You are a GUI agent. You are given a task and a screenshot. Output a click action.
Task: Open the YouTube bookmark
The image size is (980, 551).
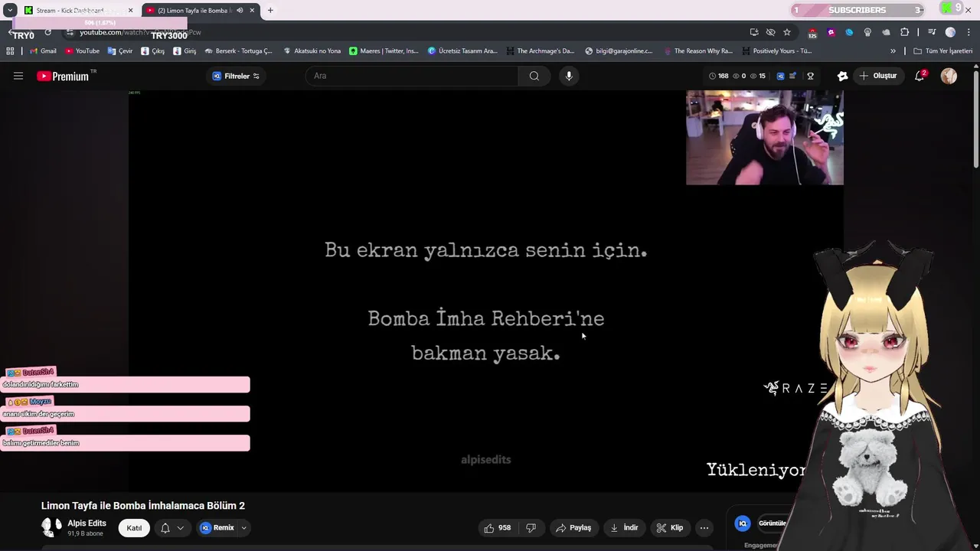point(82,51)
